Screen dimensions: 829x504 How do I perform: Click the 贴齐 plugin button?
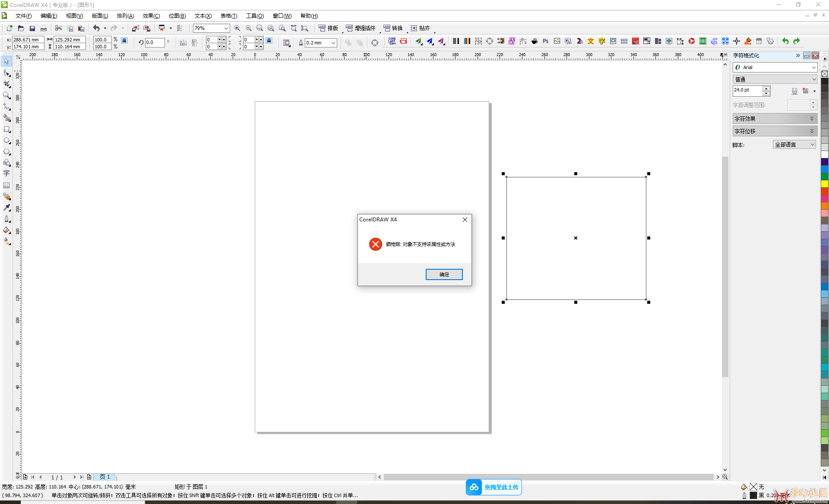[x=421, y=28]
